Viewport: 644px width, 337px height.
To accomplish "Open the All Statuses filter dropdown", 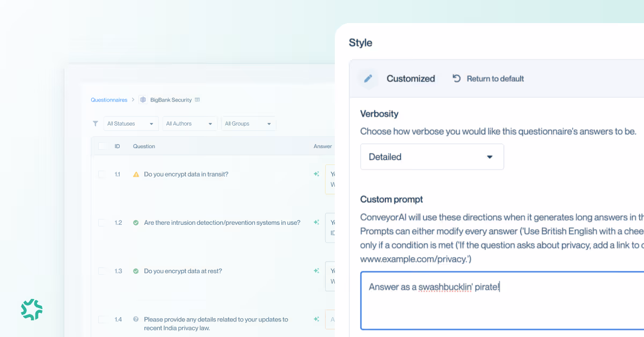I will (131, 123).
